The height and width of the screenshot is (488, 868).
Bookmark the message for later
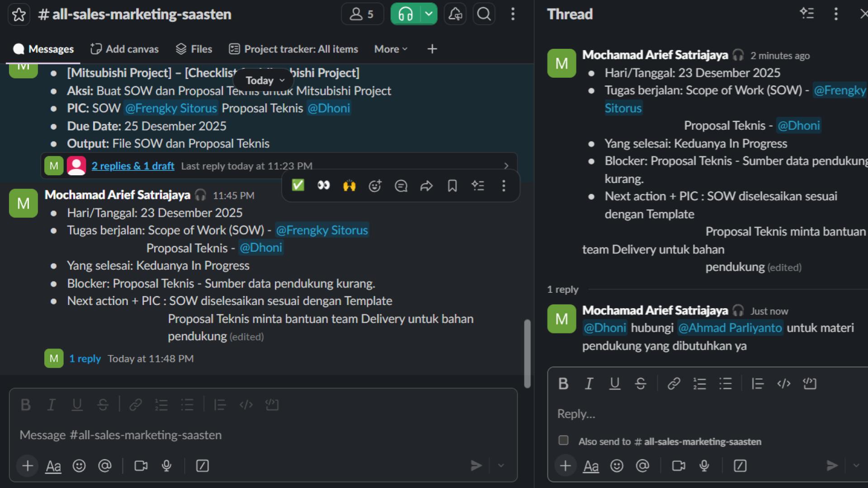[x=452, y=186]
